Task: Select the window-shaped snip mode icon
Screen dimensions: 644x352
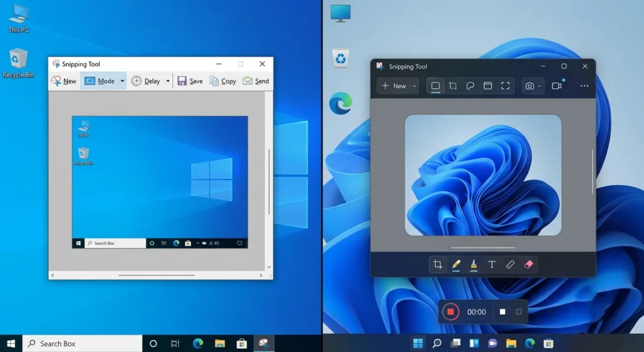Action: [487, 86]
